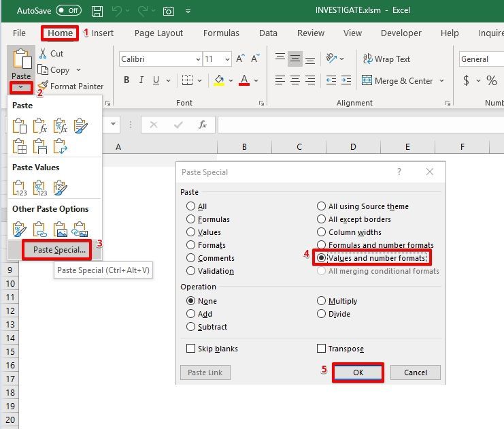This screenshot has width=504, height=429.
Task: Increase font size with the A icon
Action: 240,59
